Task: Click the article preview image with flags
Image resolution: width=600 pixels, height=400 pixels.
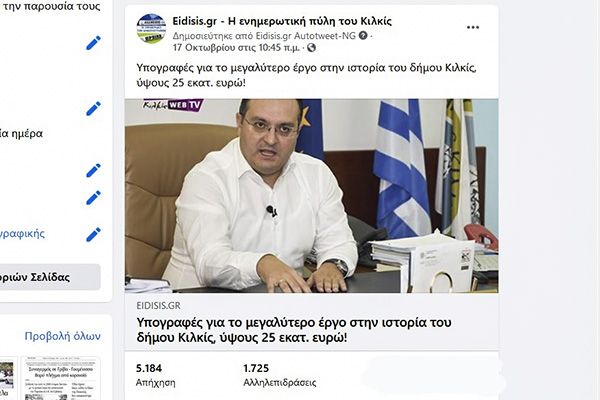Action: click(x=311, y=196)
